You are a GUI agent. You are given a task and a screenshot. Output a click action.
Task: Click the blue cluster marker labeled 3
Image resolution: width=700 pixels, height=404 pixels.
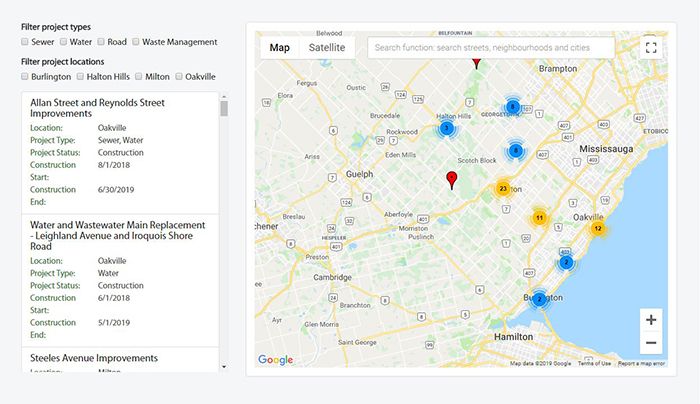(446, 128)
